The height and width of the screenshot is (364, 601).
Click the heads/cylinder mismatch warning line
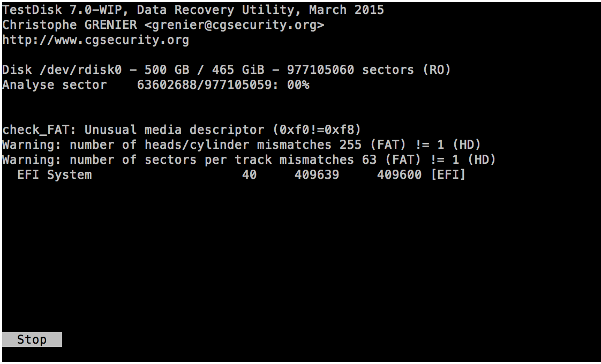point(241,145)
